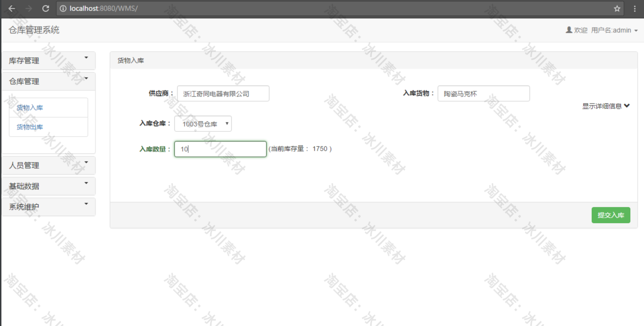This screenshot has width=644, height=326.
Task: Click the 入库仓库 label text
Action: tap(155, 124)
